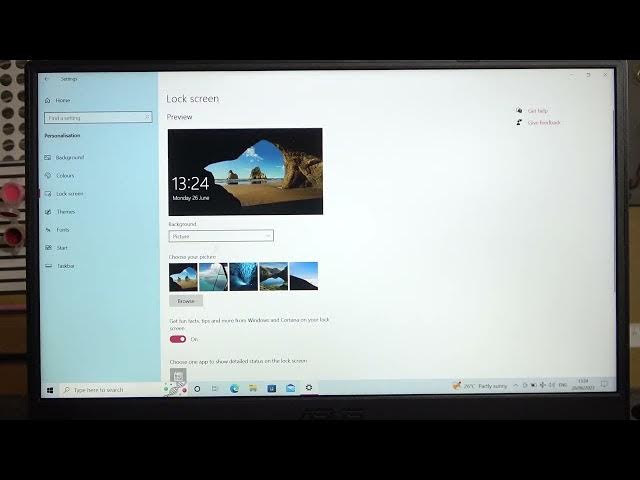Click the lock screen preview image
640x480 pixels.
(245, 172)
